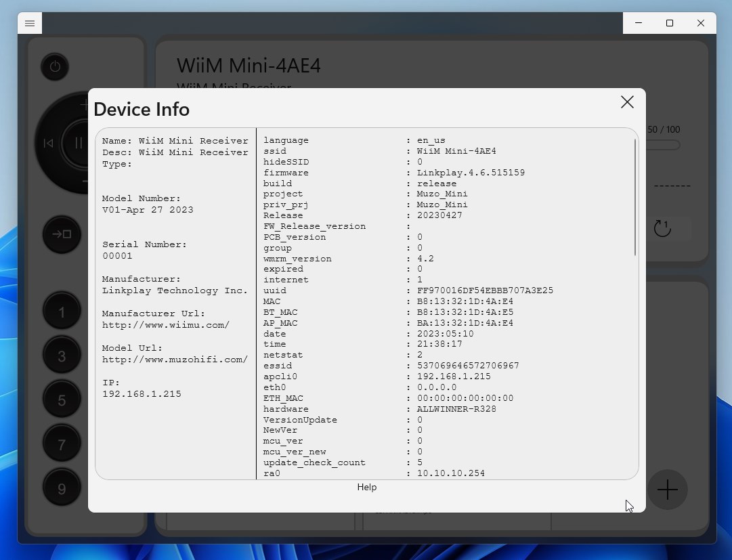Click the WiiM Mini-4AE4 device title

(x=249, y=65)
